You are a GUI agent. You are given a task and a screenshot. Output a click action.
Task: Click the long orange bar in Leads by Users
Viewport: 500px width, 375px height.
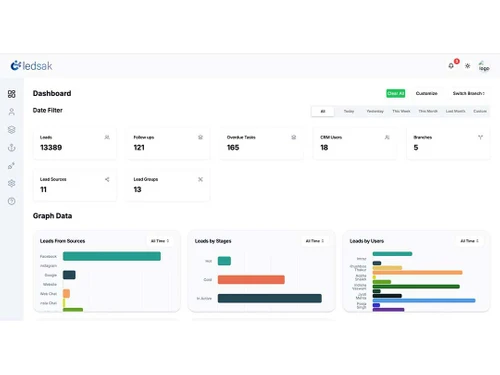click(417, 273)
